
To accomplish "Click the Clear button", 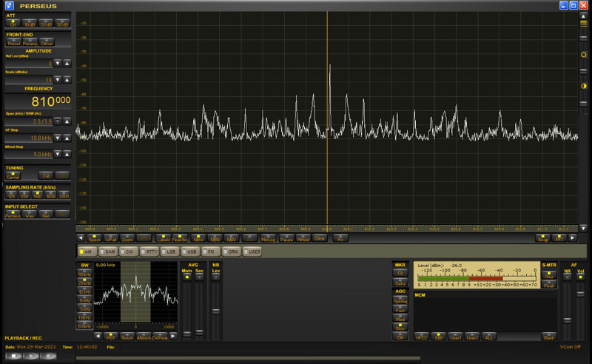I will click(x=320, y=238).
